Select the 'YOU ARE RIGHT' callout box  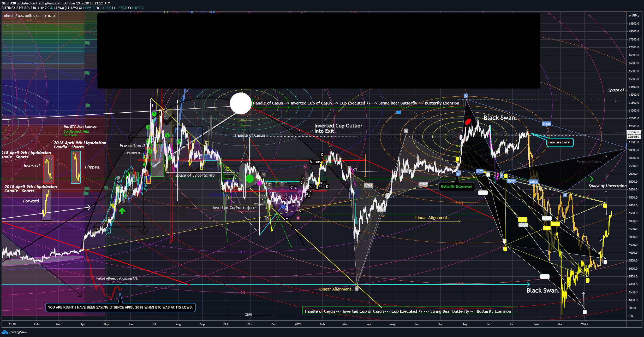[120, 307]
